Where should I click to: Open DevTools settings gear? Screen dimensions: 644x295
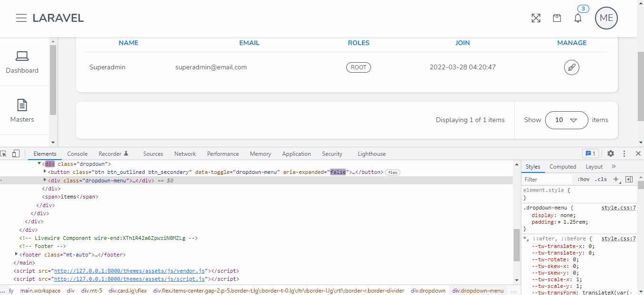611,153
